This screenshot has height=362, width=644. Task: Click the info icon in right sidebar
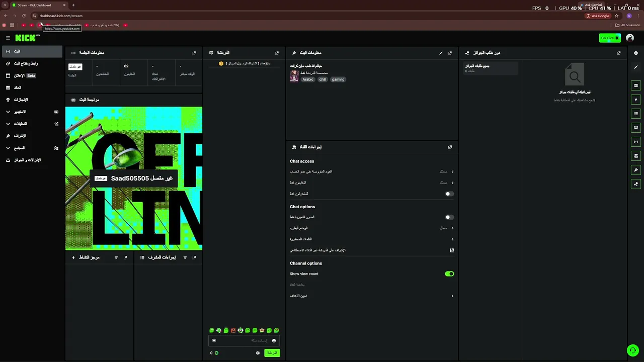636,53
